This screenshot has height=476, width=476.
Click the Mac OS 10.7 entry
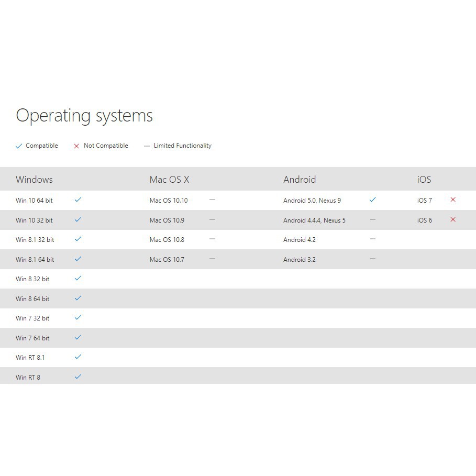[167, 259]
